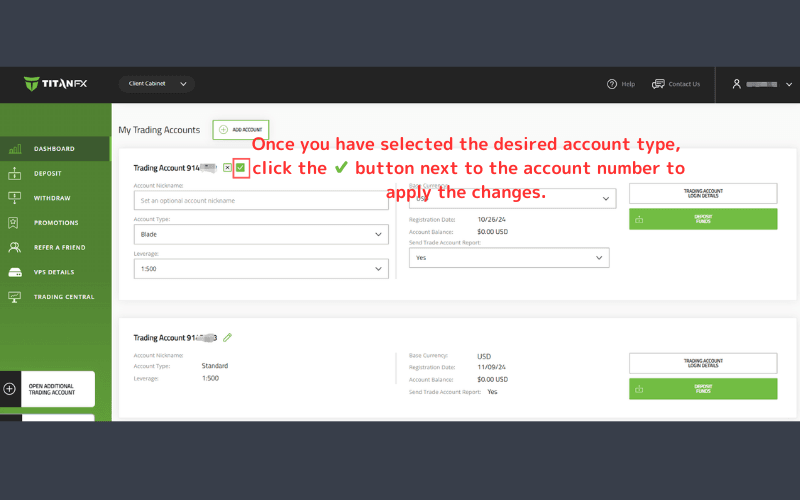Click the Promotions badge icon
This screenshot has height=500, width=800.
click(13, 222)
